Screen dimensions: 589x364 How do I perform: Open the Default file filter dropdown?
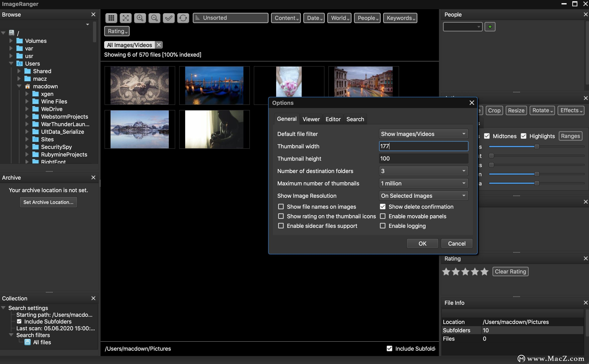[423, 134]
